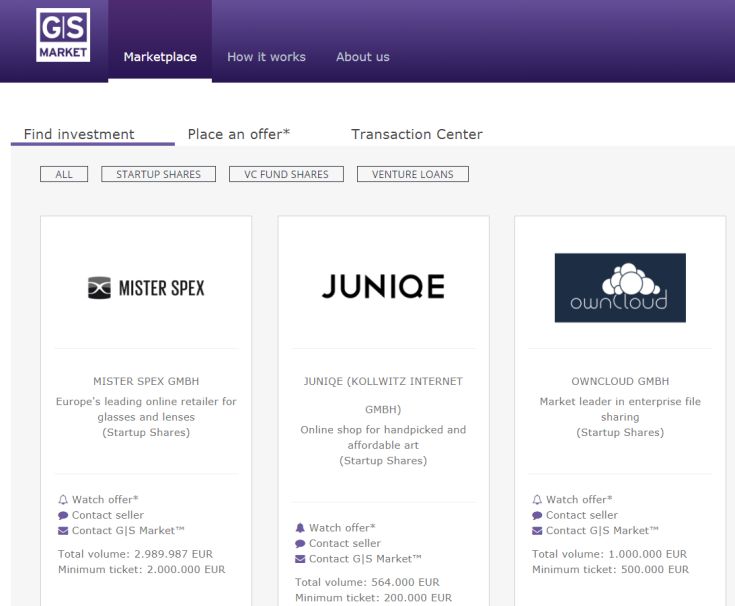
Task: Contact G|S Market about ownCloud
Action: coord(602,531)
